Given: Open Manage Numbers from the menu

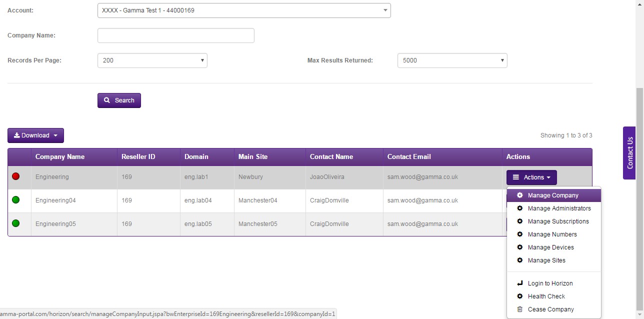Looking at the screenshot, I should tap(554, 234).
